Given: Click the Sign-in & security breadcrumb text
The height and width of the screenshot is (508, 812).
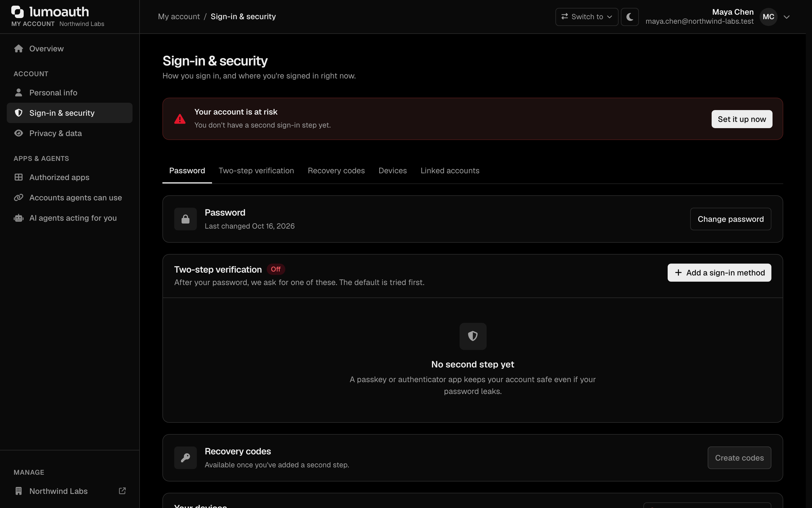Looking at the screenshot, I should point(243,16).
